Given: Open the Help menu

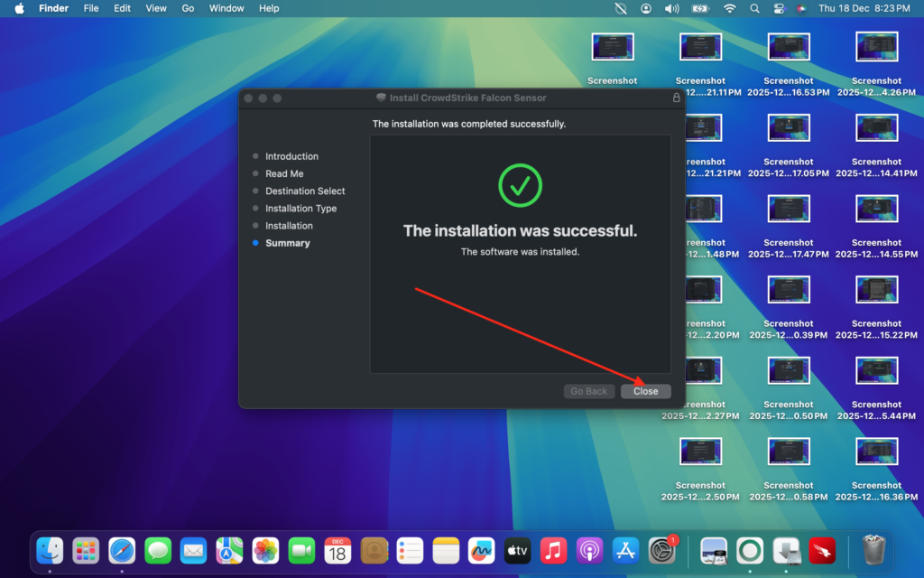Looking at the screenshot, I should (269, 8).
